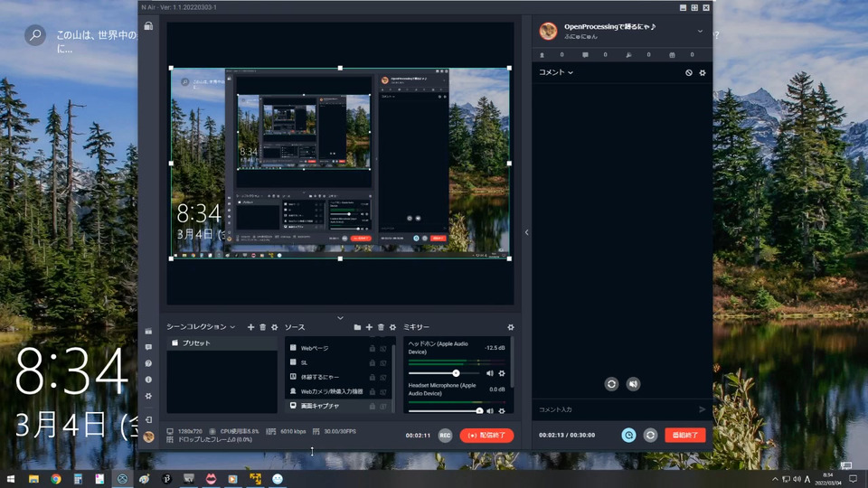This screenshot has height=488, width=868.
Task: Open the mixer settings gear
Action: tap(510, 327)
